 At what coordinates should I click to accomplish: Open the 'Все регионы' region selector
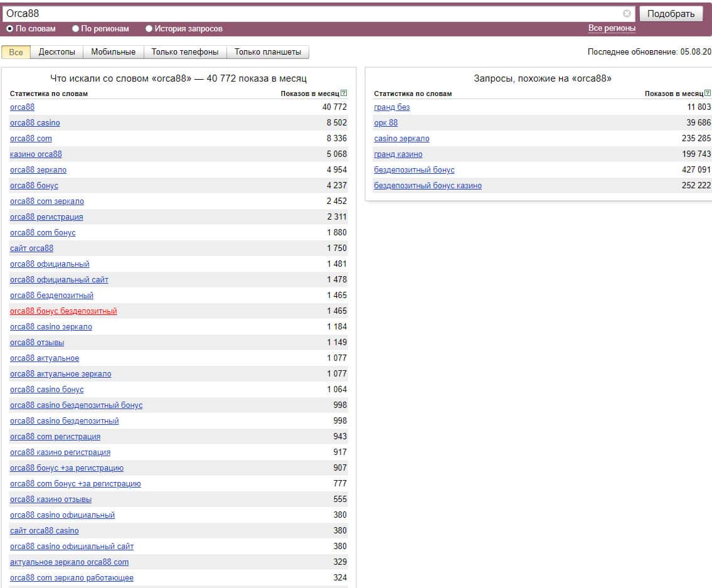[x=612, y=29]
